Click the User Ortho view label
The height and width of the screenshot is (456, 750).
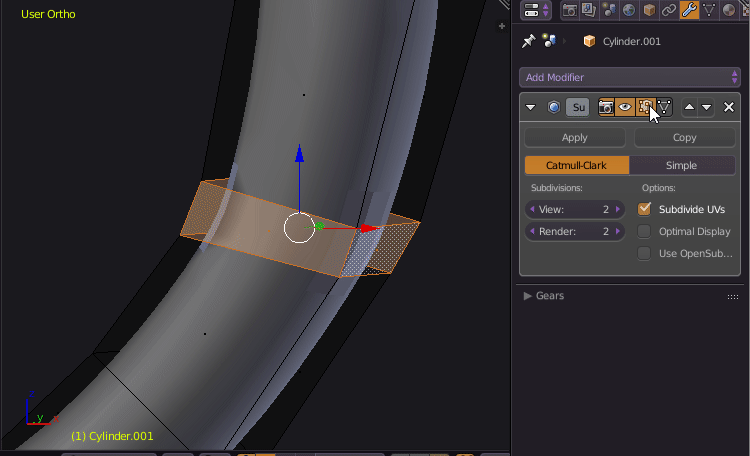pyautogui.click(x=48, y=14)
